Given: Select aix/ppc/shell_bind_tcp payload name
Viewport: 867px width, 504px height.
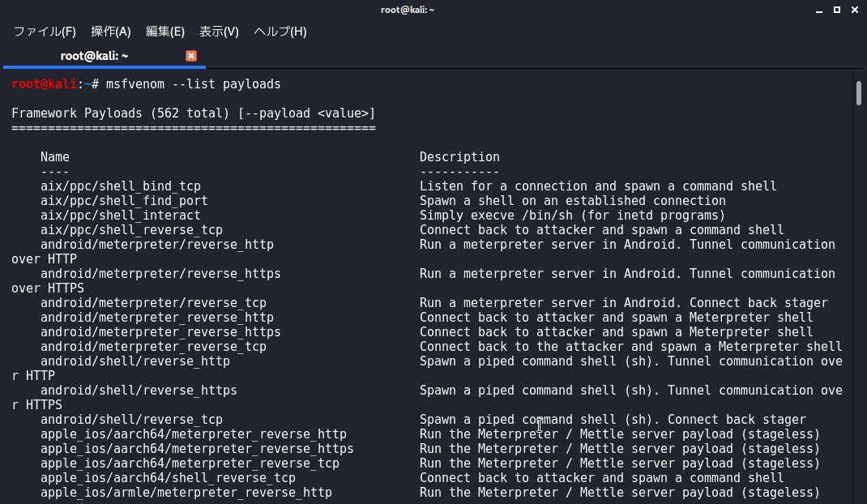Looking at the screenshot, I should (121, 186).
